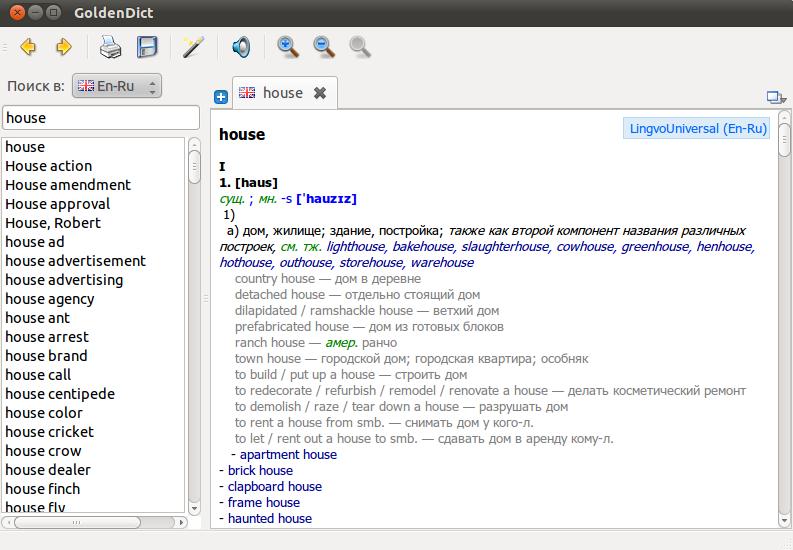Go forward with the right arrow icon
Image resolution: width=793 pixels, height=550 pixels.
click(63, 47)
